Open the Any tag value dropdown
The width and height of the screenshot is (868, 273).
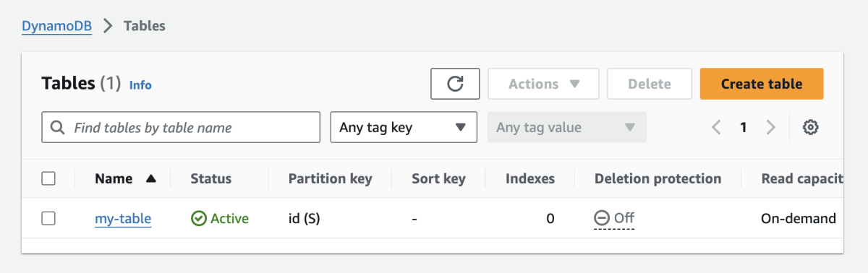click(566, 127)
